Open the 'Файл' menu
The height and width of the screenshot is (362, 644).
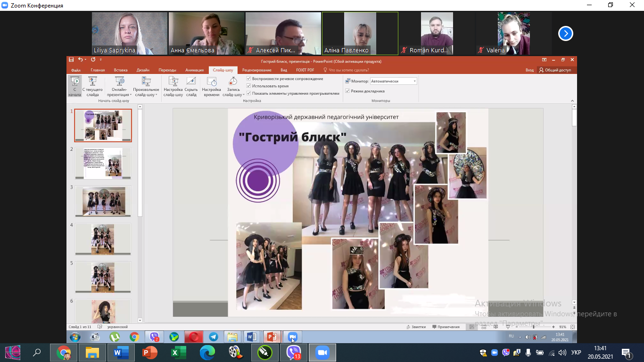coord(76,70)
